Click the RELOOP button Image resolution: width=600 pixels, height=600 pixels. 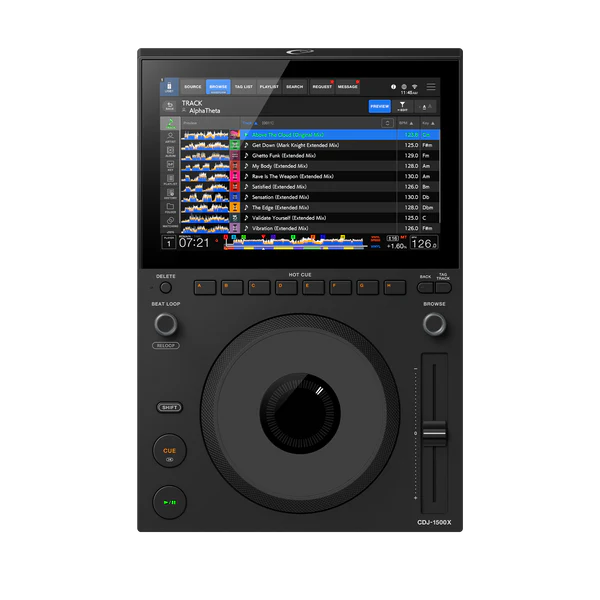click(166, 346)
